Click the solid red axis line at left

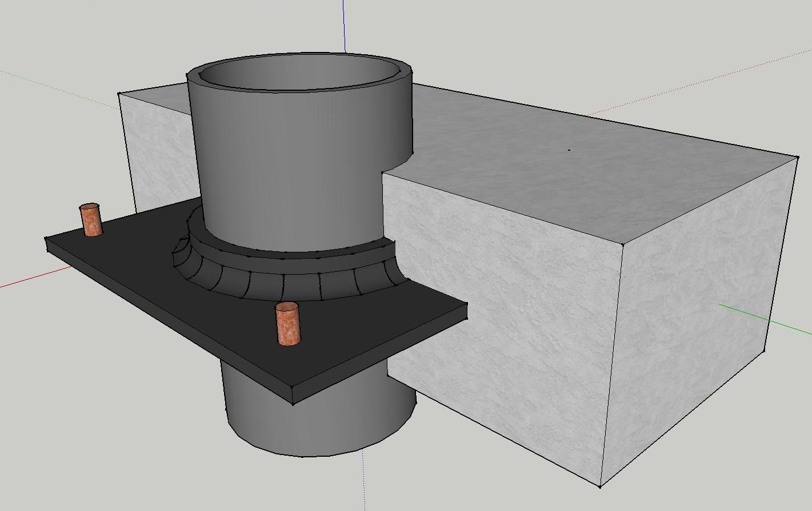tap(23, 280)
